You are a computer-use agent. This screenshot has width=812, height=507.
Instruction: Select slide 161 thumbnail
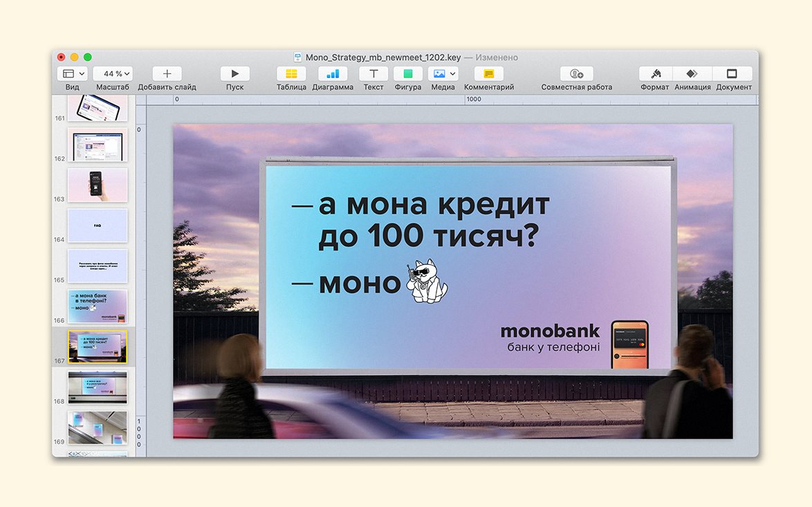(98, 107)
